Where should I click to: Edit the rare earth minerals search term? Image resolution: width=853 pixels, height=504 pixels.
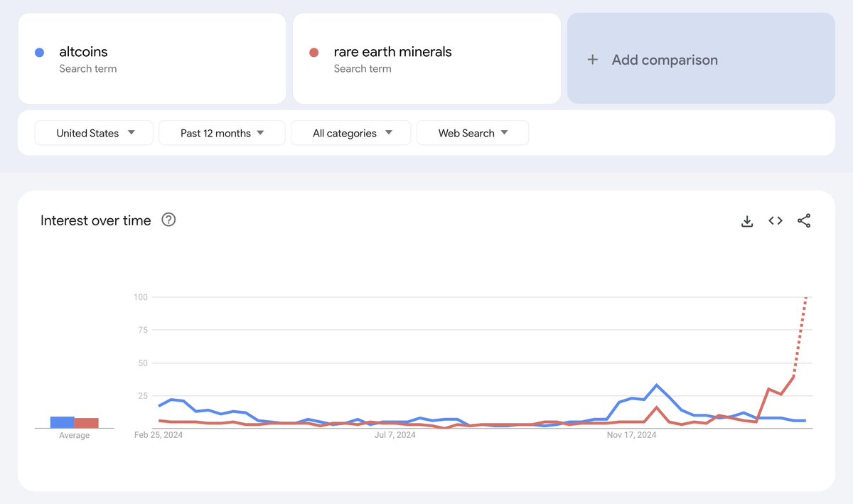[426, 58]
